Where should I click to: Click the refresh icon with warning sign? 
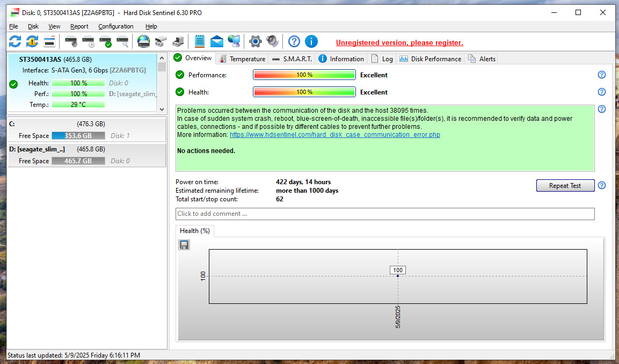pyautogui.click(x=32, y=41)
